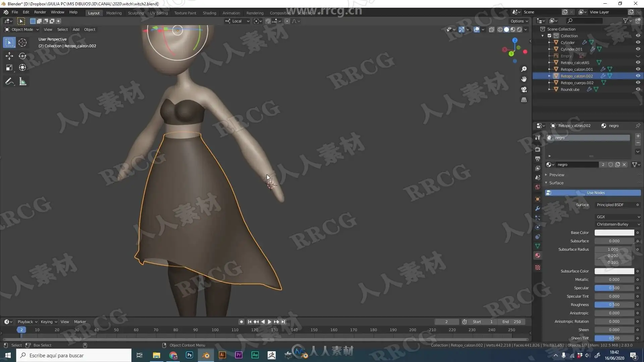Click the zoom magnifier viewport icon
644x362 pixels.
click(524, 69)
